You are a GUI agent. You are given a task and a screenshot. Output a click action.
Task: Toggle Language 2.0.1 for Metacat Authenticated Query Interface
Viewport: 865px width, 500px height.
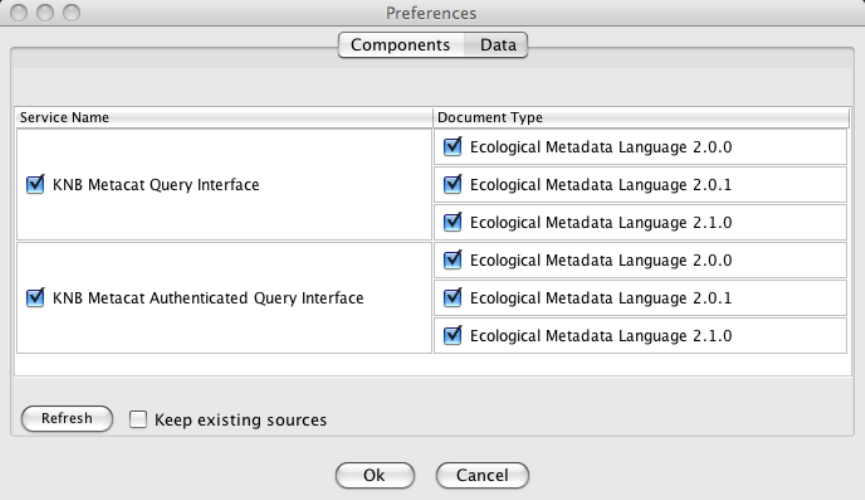(453, 297)
